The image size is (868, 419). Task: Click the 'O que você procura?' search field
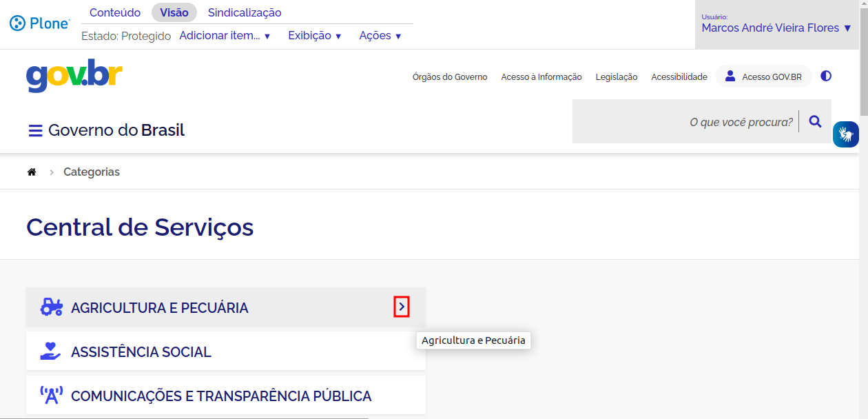(x=689, y=122)
